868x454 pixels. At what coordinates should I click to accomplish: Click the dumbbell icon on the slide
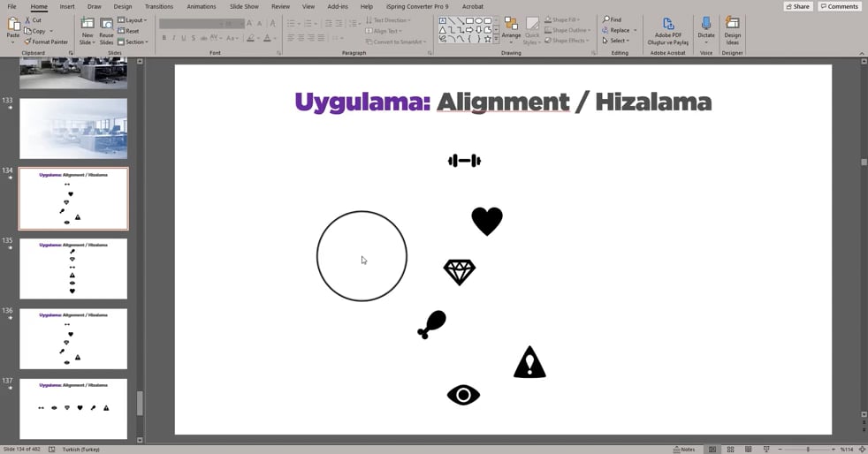click(x=464, y=161)
